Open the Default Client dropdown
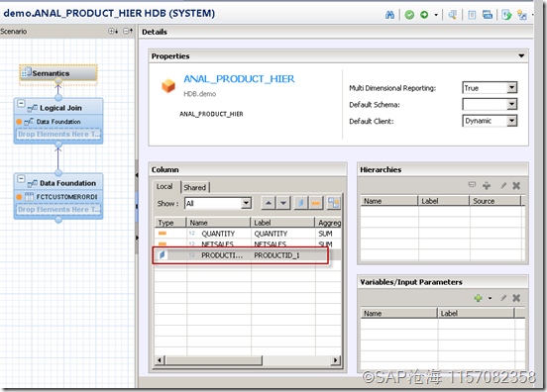The height and width of the screenshot is (392, 547). (x=511, y=121)
